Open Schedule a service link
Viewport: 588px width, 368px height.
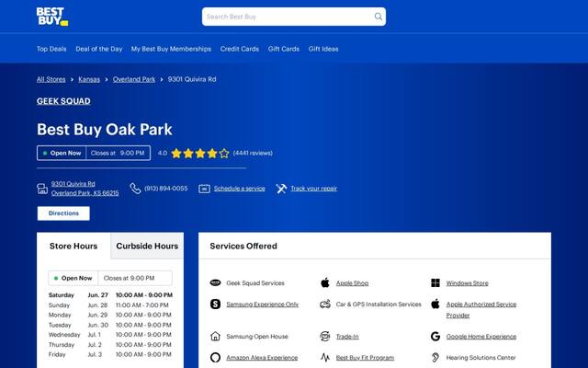(x=240, y=189)
